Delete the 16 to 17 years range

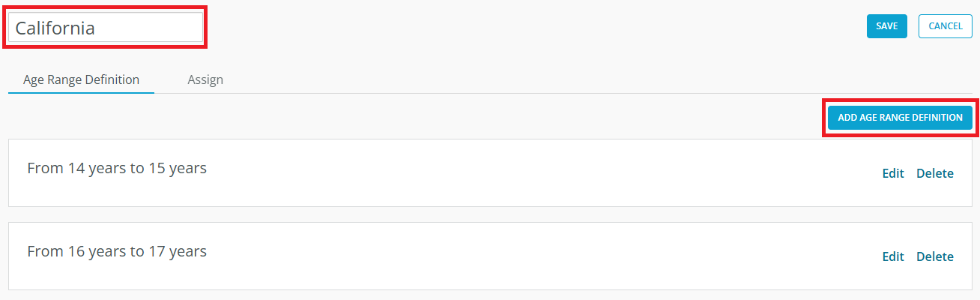(x=934, y=256)
